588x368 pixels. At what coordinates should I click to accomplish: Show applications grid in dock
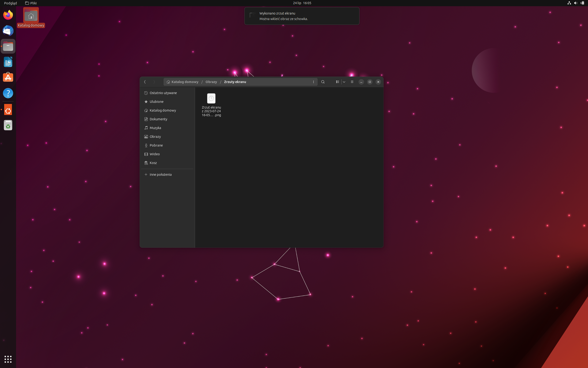click(8, 359)
